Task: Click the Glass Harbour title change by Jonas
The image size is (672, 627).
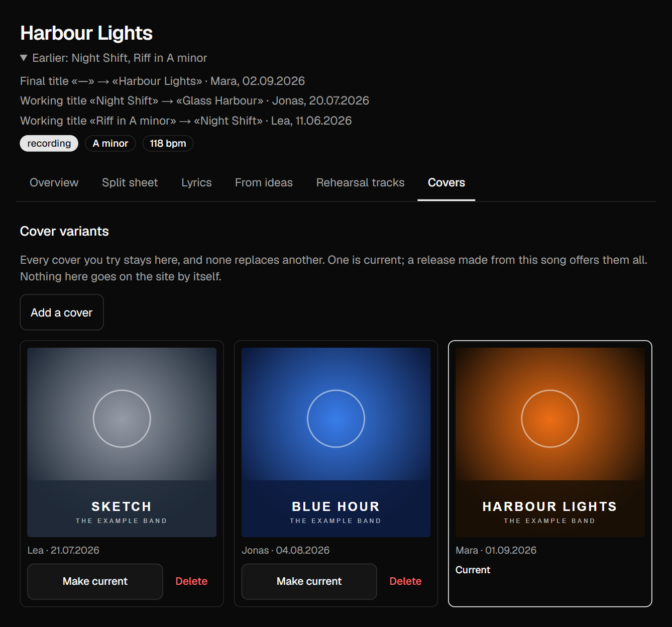Action: point(195,100)
